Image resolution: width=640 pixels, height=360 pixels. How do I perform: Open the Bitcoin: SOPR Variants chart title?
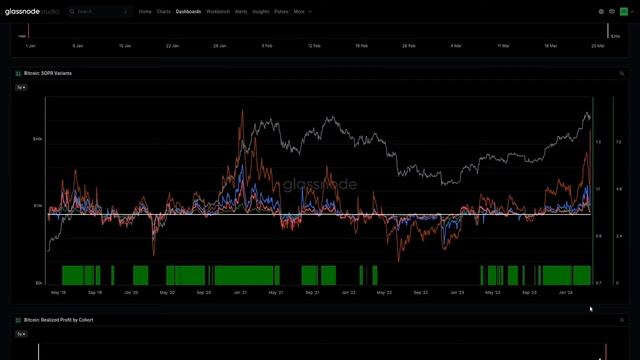[48, 73]
